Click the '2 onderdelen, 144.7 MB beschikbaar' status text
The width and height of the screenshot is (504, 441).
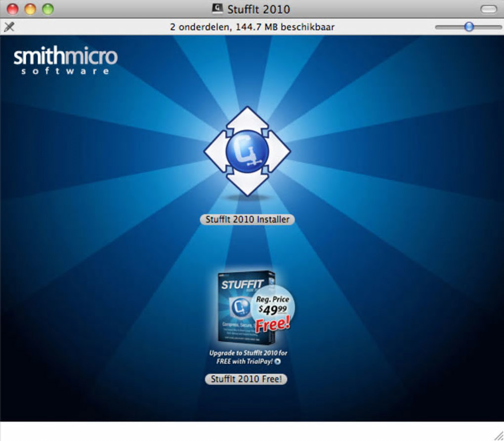[252, 27]
